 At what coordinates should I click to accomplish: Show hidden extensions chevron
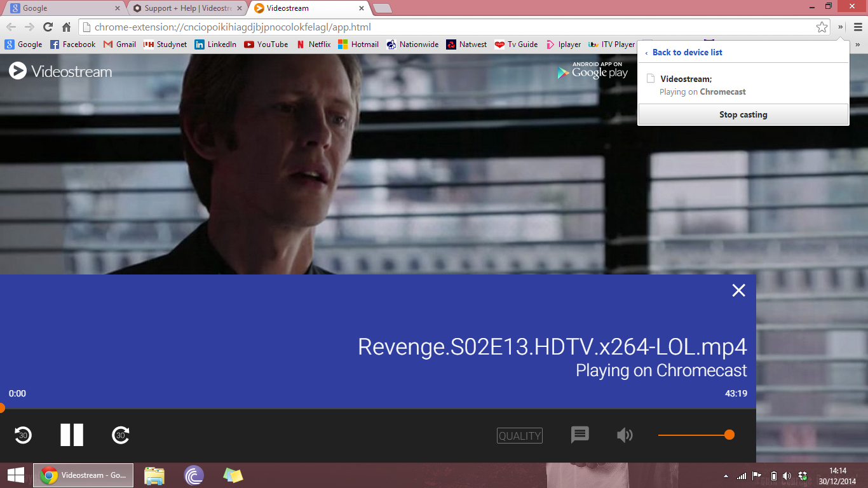841,27
